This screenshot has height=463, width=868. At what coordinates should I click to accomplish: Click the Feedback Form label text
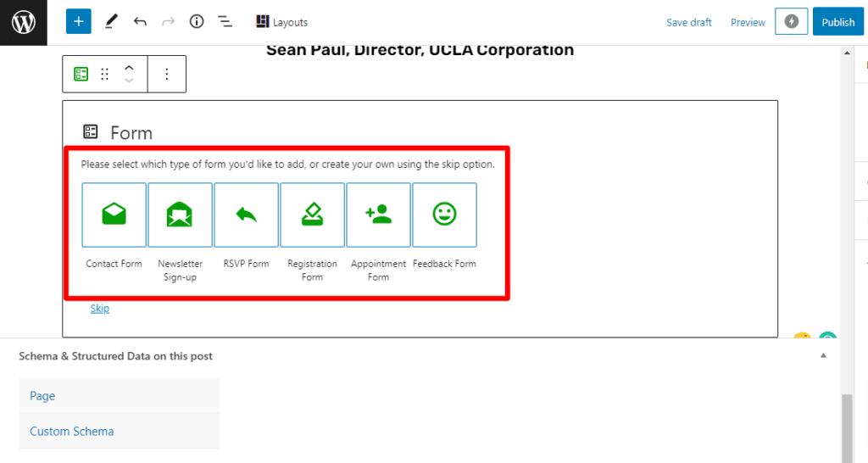click(444, 264)
